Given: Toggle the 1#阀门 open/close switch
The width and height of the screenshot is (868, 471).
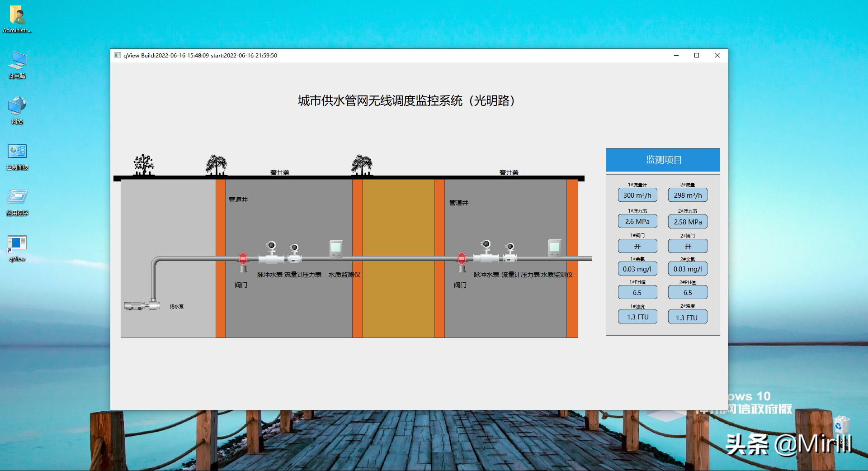Looking at the screenshot, I should click(637, 246).
